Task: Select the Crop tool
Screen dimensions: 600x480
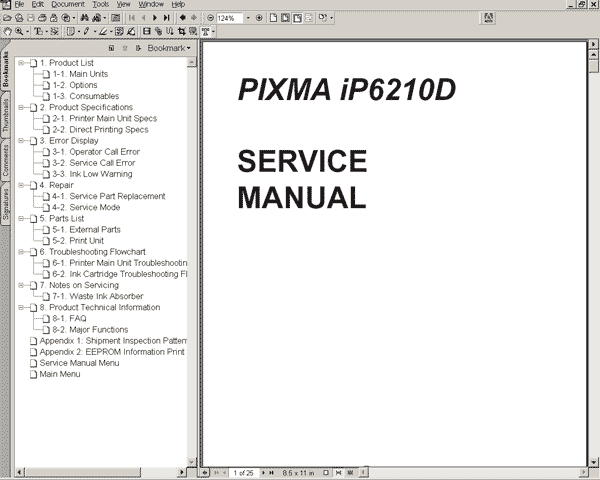Action: click(x=181, y=31)
